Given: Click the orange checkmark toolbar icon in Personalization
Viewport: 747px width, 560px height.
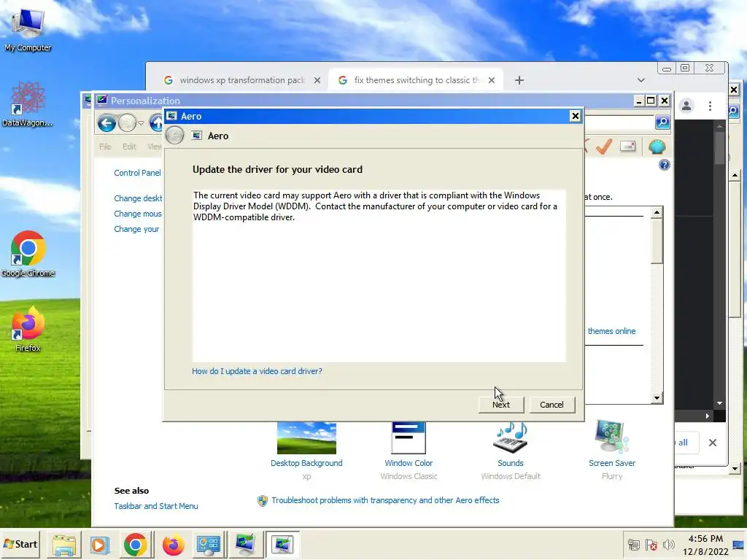Looking at the screenshot, I should tap(603, 146).
